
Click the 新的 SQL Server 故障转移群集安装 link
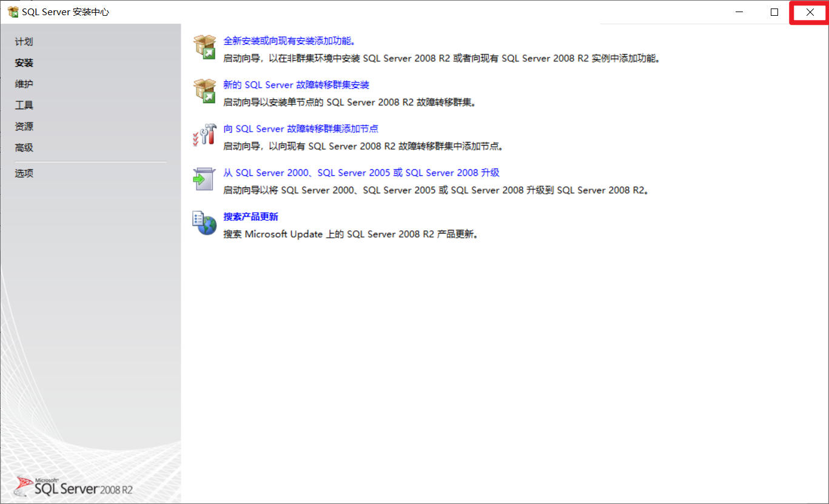(x=297, y=85)
